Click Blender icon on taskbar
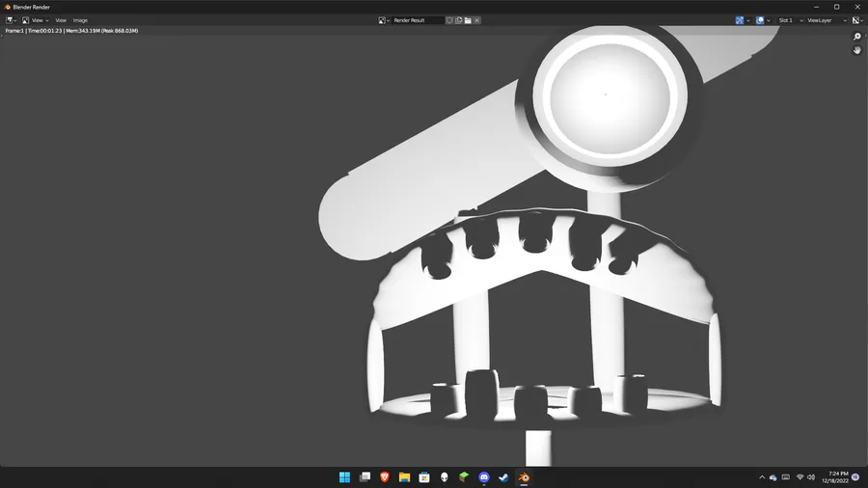Viewport: 868px width, 488px height. [524, 477]
